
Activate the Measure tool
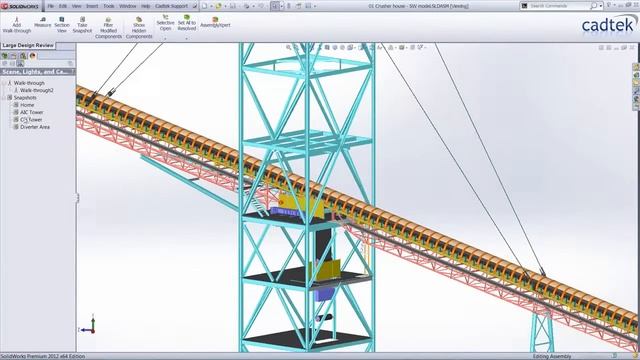coord(42,22)
